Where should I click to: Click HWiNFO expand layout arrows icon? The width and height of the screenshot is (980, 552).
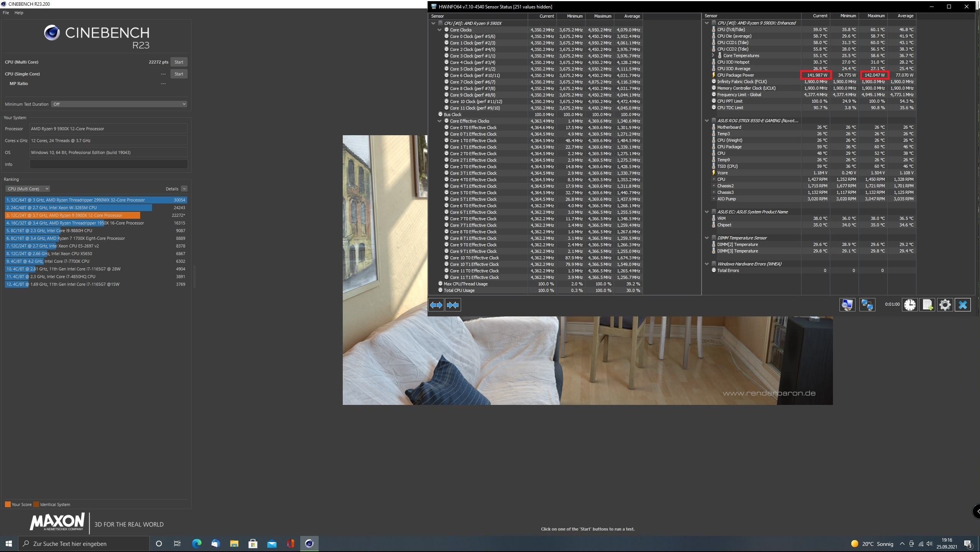[x=436, y=305]
